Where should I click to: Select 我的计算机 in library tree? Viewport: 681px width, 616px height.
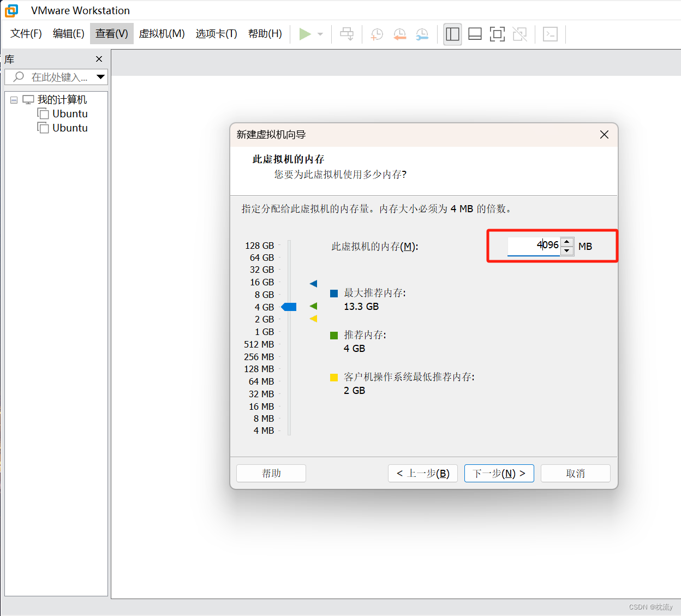(62, 100)
